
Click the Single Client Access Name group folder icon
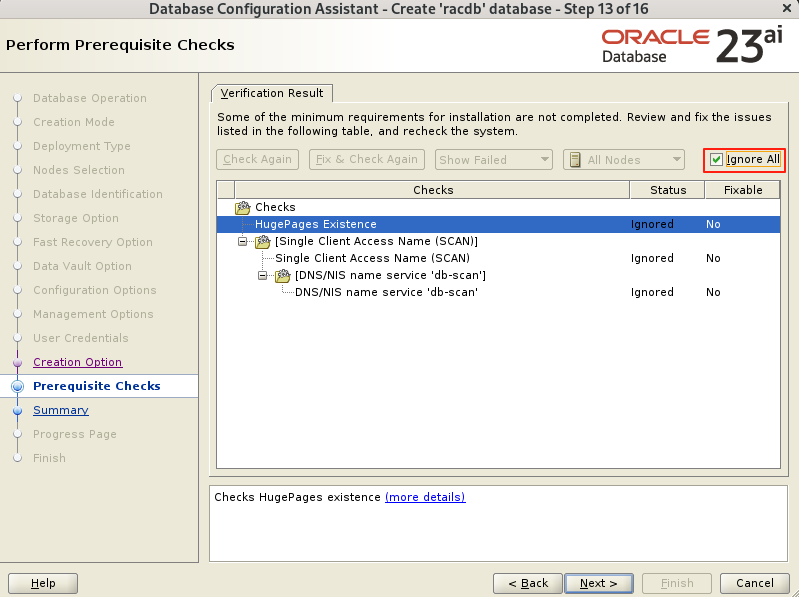262,241
